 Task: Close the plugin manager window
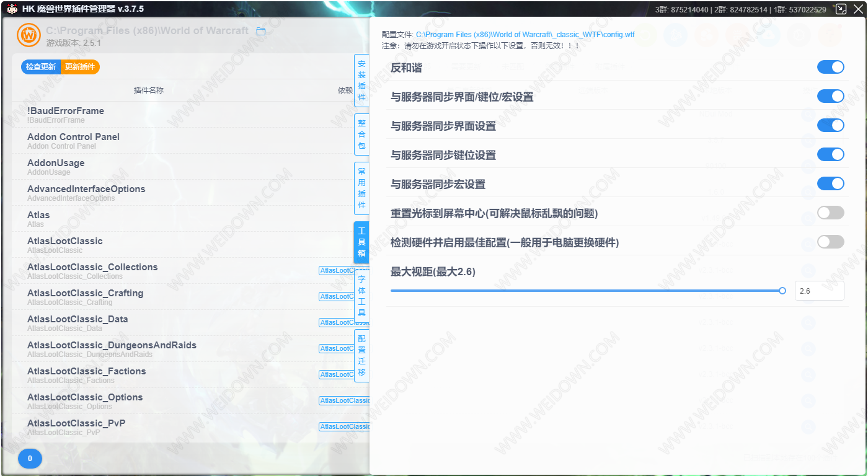click(858, 9)
